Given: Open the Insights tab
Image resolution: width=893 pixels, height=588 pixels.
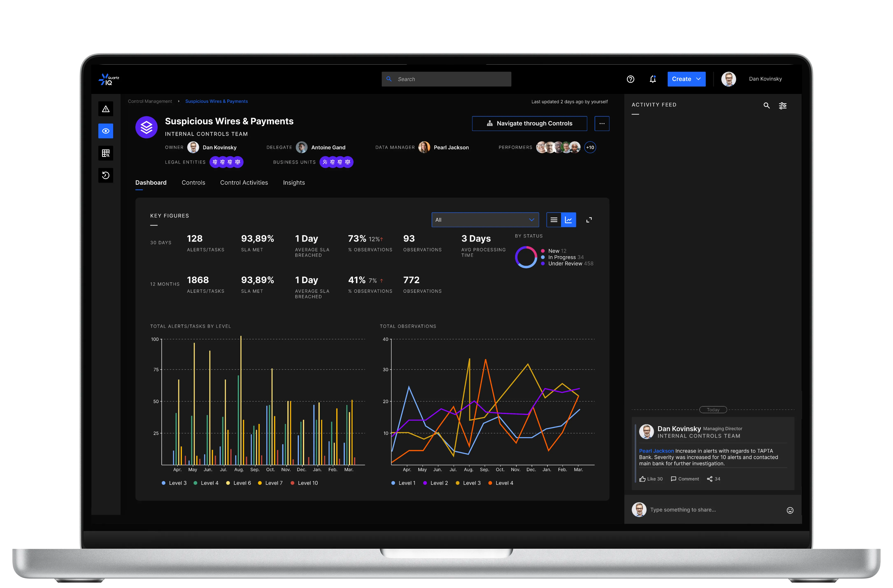Looking at the screenshot, I should pos(294,183).
